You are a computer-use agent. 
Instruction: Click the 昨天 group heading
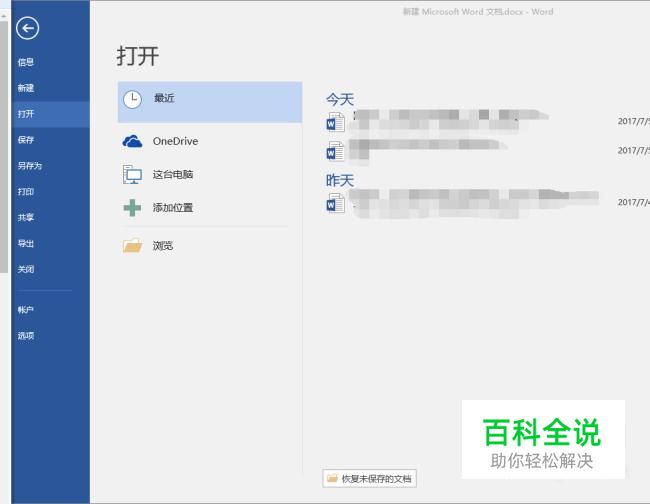coord(340,180)
